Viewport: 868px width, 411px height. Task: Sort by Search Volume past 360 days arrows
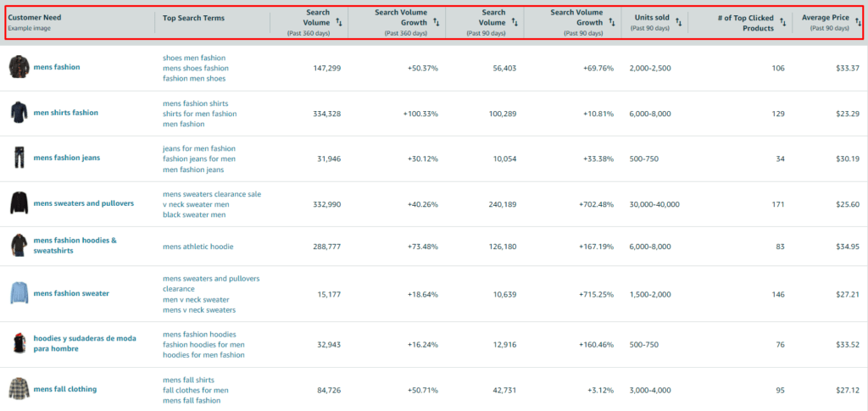coord(339,23)
